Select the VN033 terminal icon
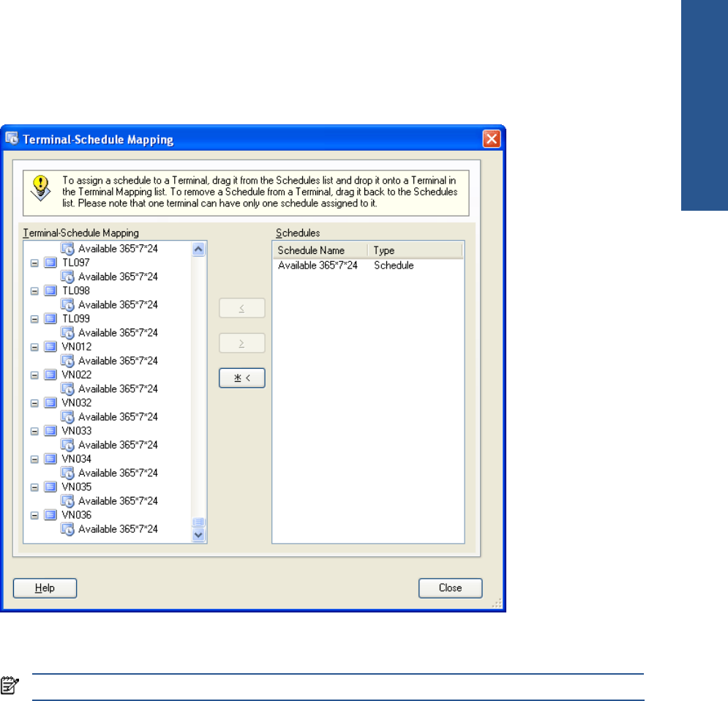728x701 pixels. click(50, 431)
